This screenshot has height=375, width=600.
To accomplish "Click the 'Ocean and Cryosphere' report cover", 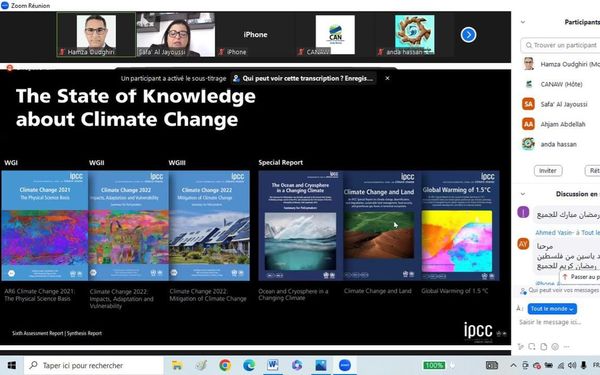I will tap(300, 226).
